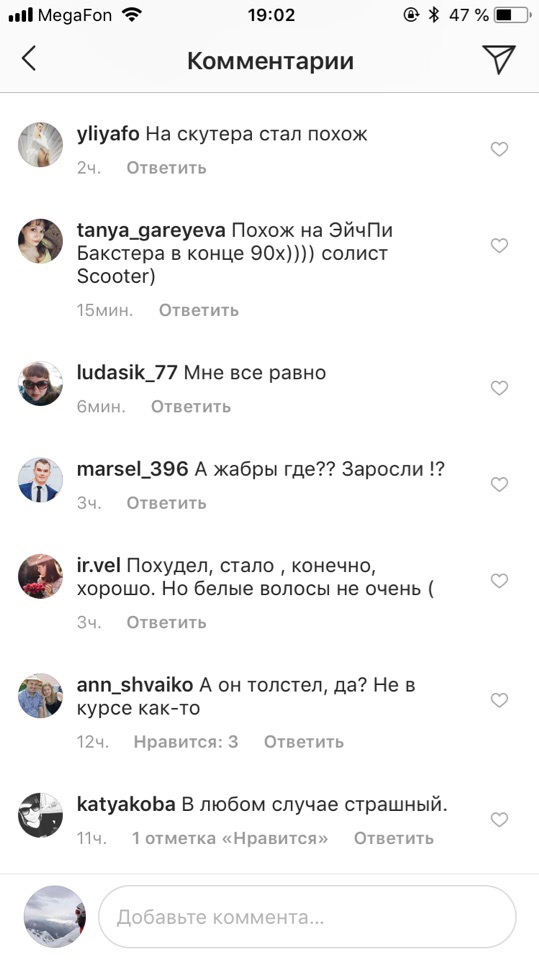539x960 pixels.
Task: Open the direct share paper plane icon
Action: pos(499,59)
